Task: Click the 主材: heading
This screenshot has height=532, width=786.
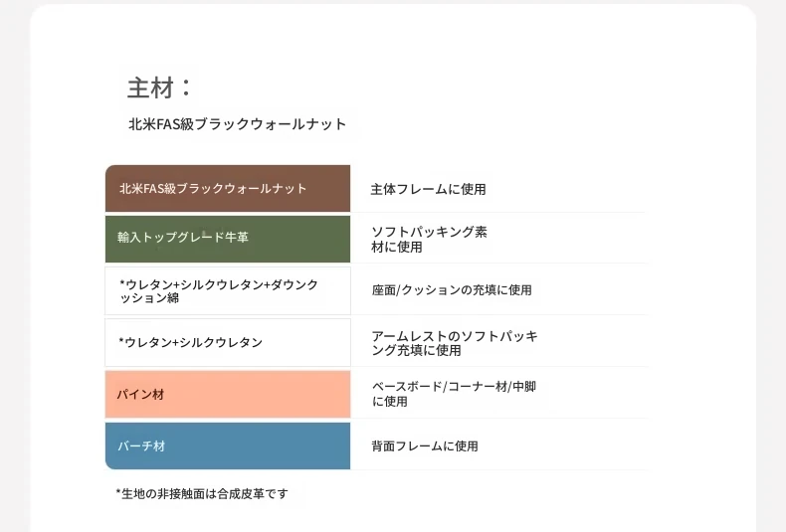Action: 159,88
